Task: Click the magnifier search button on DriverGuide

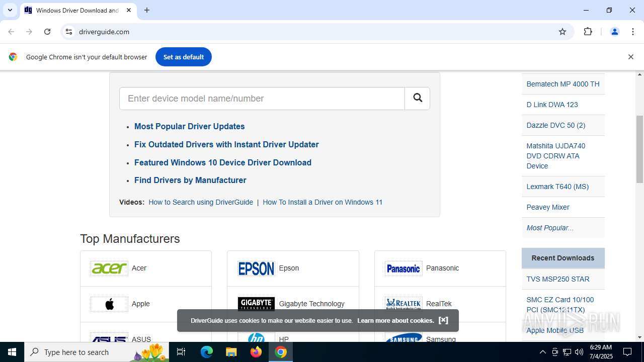Action: click(417, 98)
